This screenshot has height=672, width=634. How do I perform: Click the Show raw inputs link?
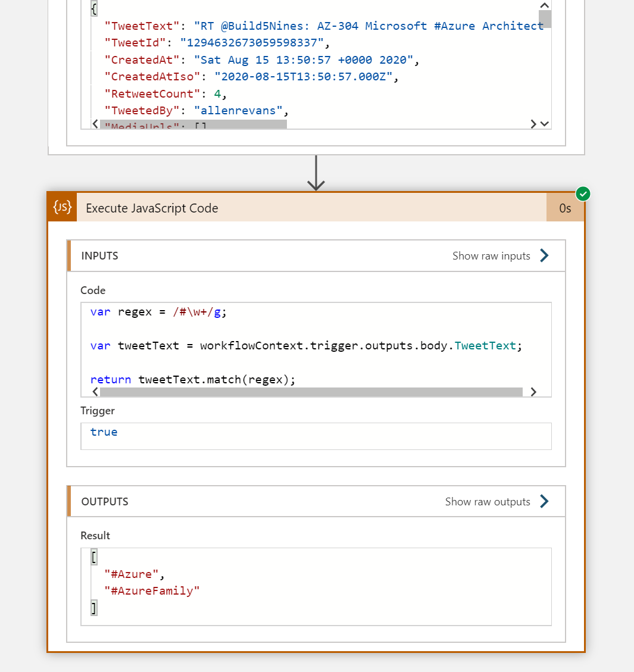(x=491, y=256)
